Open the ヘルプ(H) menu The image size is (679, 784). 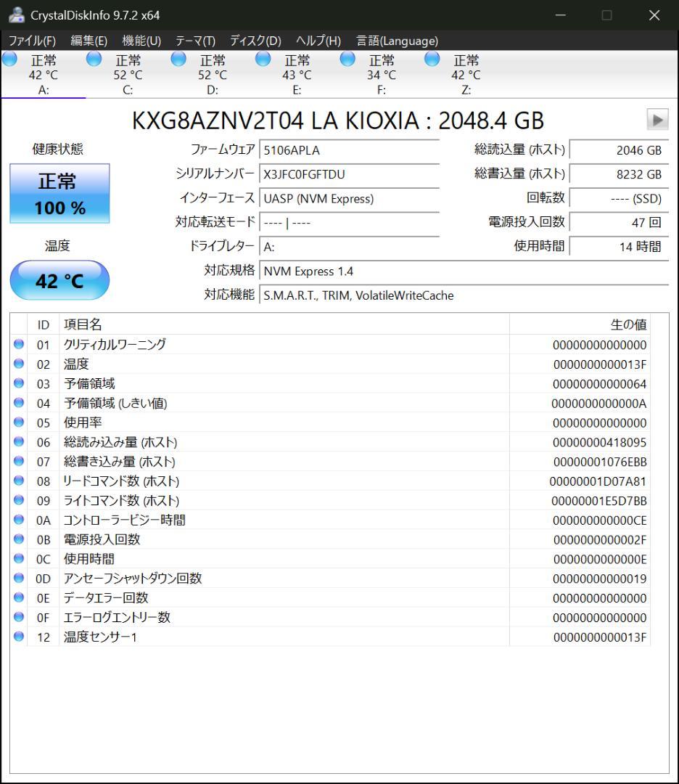pos(318,41)
